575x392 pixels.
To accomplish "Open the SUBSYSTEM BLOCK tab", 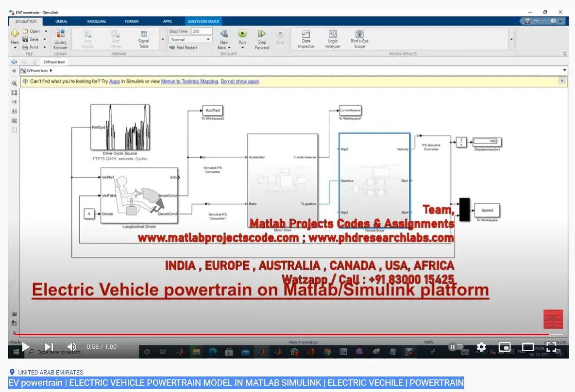I will [x=203, y=21].
